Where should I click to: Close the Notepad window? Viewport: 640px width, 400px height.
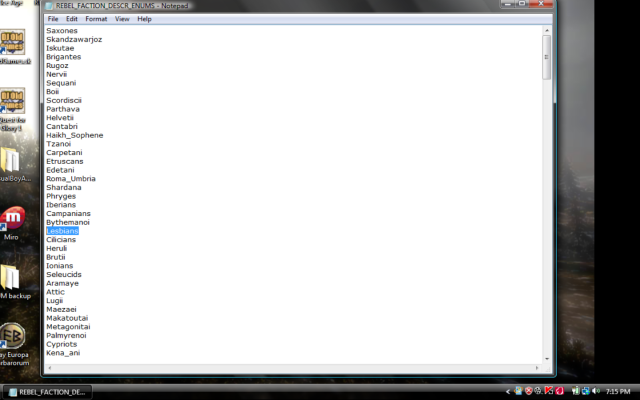pos(541,4)
